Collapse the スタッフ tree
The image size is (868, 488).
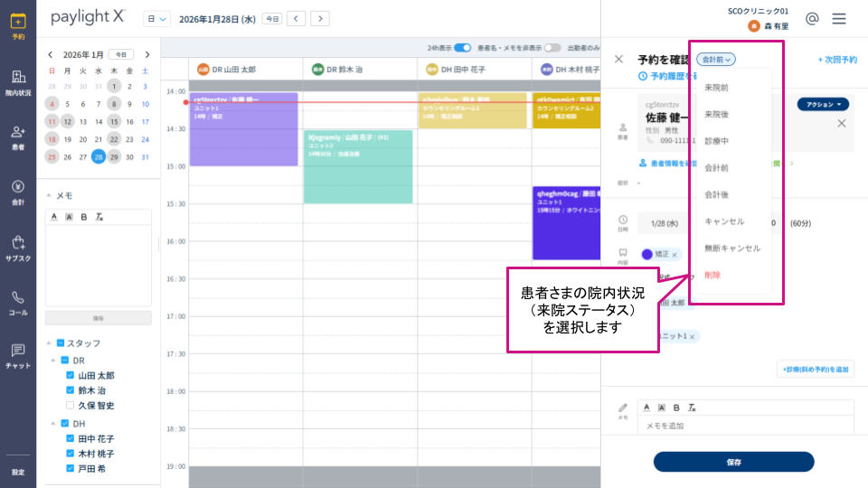[49, 343]
